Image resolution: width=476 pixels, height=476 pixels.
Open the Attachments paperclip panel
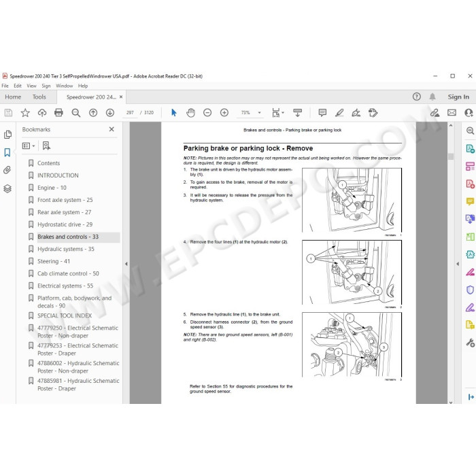pyautogui.click(x=7, y=170)
